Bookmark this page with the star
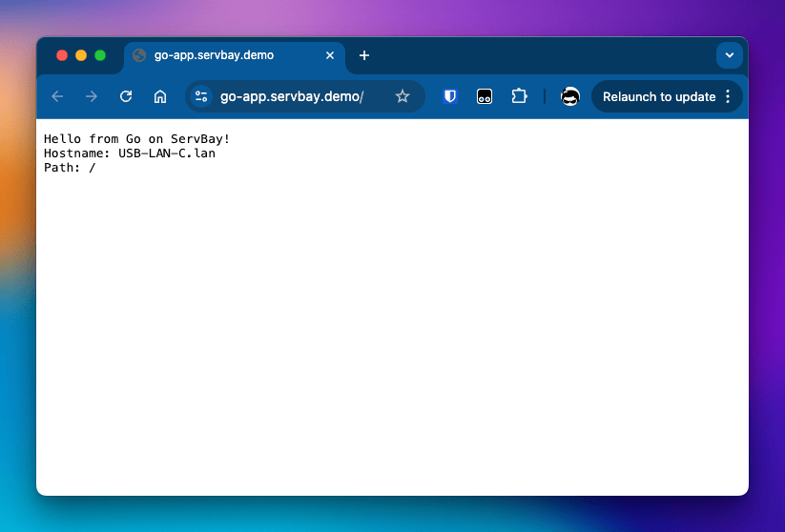785x532 pixels. [x=403, y=96]
